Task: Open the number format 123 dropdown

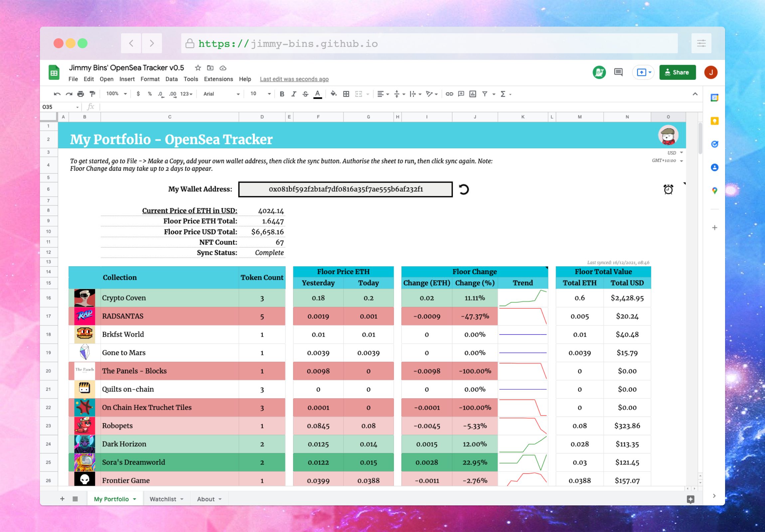Action: pos(186,94)
